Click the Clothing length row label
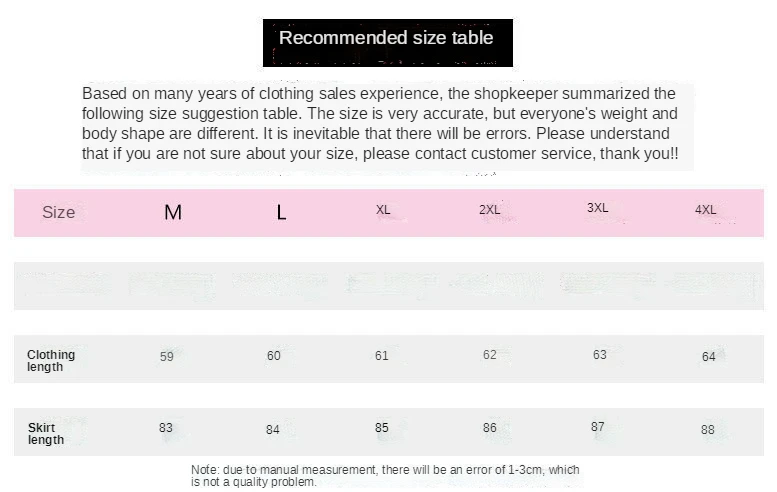777x492 pixels. (51, 361)
